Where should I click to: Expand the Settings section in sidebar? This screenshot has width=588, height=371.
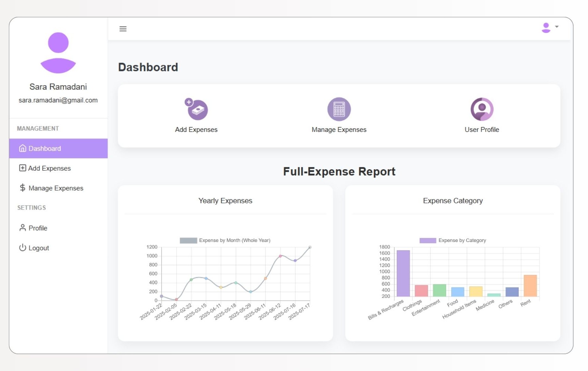(31, 207)
